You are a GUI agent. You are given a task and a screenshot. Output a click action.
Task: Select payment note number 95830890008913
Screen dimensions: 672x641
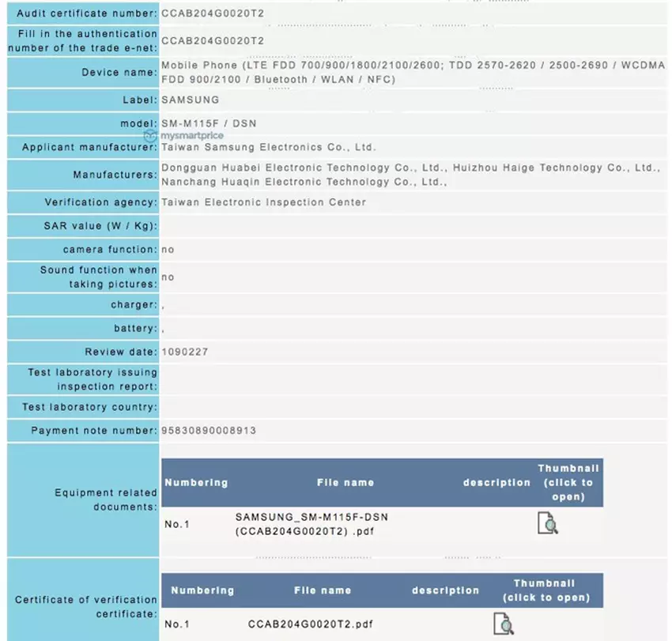(208, 431)
